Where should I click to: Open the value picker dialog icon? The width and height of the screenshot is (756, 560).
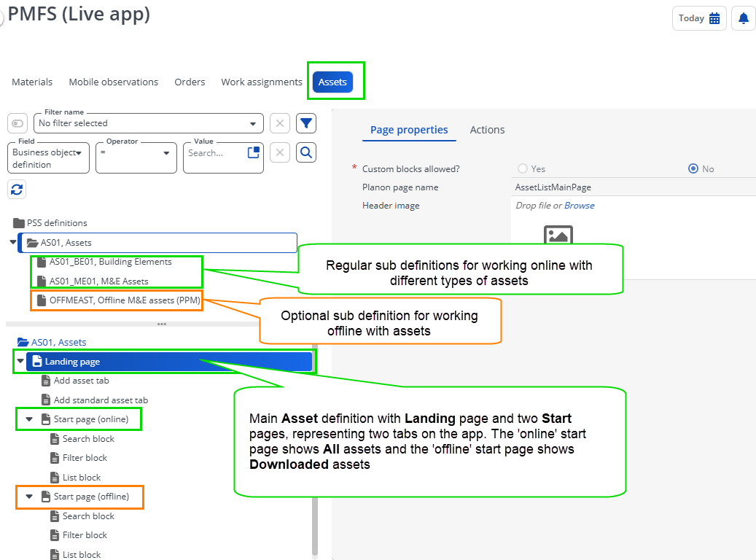click(254, 152)
